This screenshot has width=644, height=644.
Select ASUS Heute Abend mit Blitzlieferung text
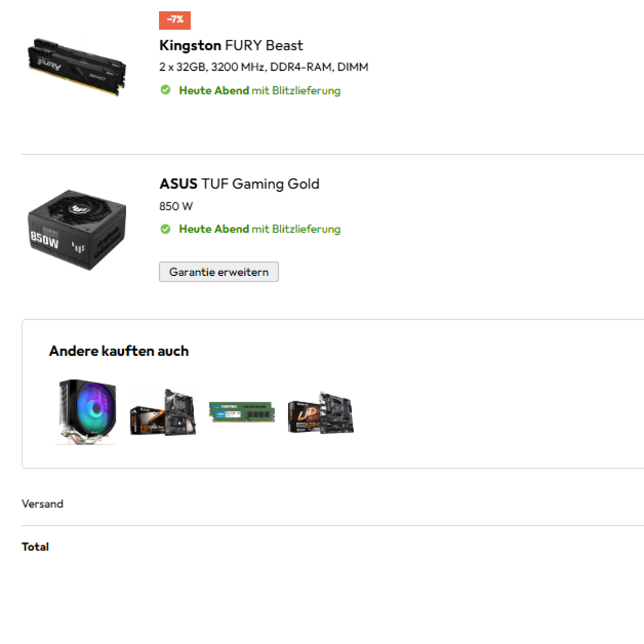click(x=260, y=229)
